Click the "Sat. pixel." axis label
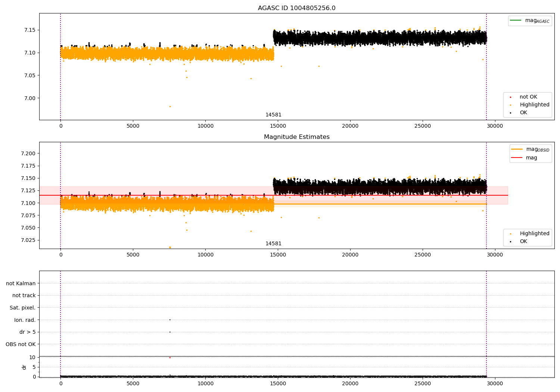Image resolution: width=560 pixels, height=392 pixels. 23,308
